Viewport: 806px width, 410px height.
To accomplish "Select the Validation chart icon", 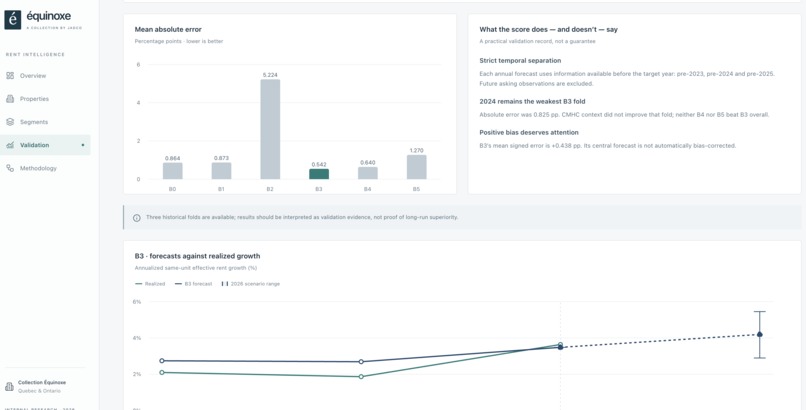I will click(x=10, y=145).
